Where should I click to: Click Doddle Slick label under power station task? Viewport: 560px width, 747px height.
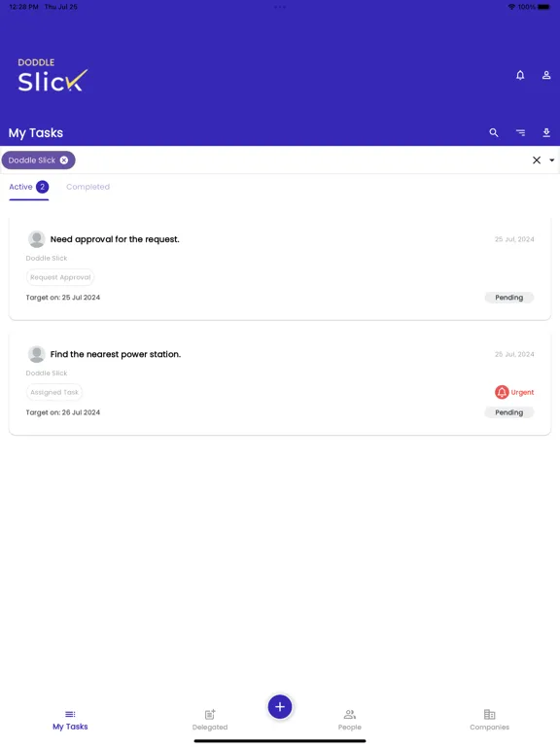pos(47,373)
